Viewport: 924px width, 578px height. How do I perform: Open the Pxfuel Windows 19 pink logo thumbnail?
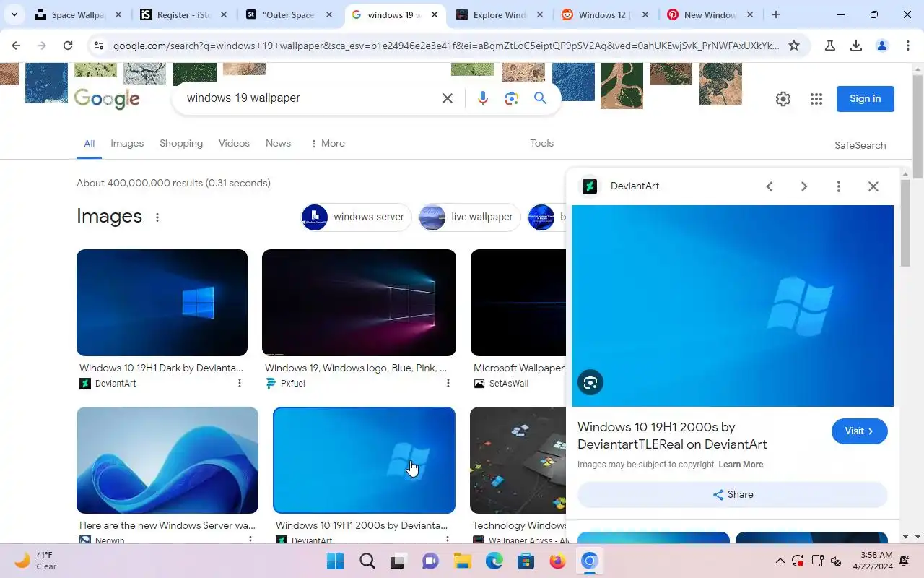point(359,303)
